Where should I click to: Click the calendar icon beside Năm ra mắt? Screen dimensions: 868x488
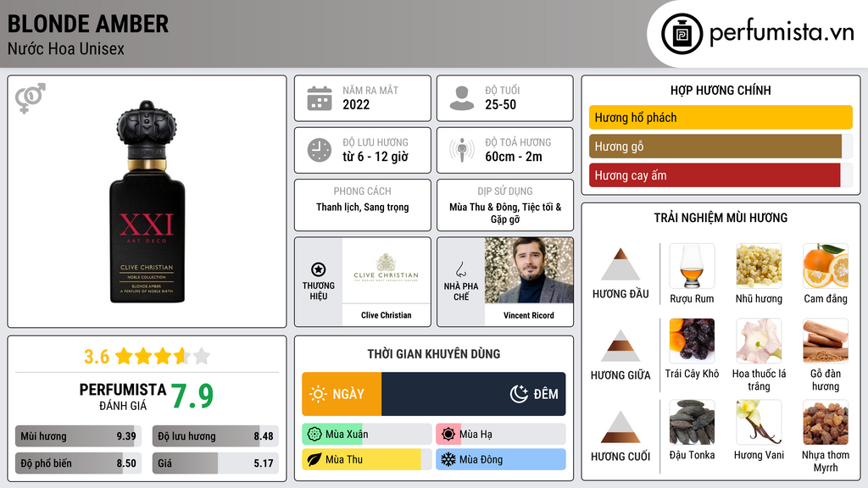(320, 98)
